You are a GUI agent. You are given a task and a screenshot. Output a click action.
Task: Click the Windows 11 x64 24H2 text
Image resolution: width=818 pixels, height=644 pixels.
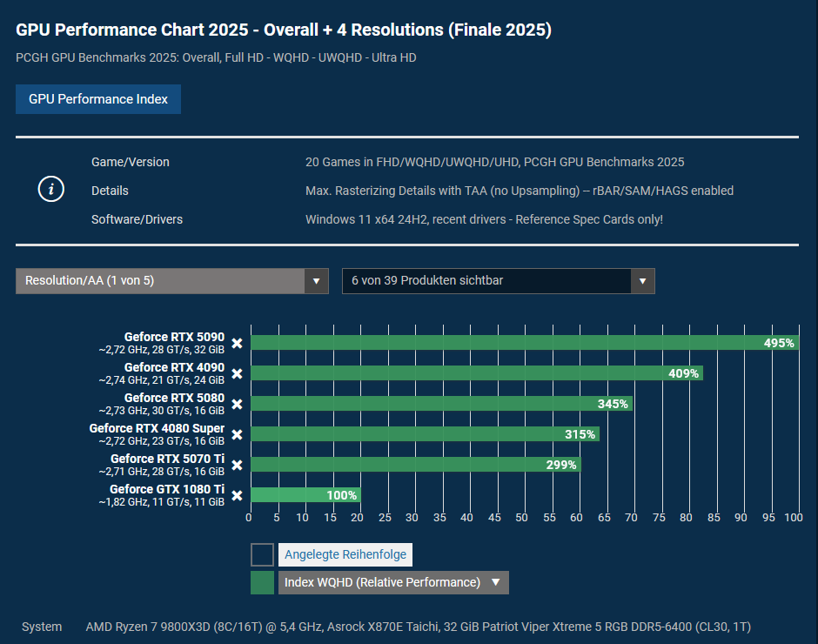[484, 219]
